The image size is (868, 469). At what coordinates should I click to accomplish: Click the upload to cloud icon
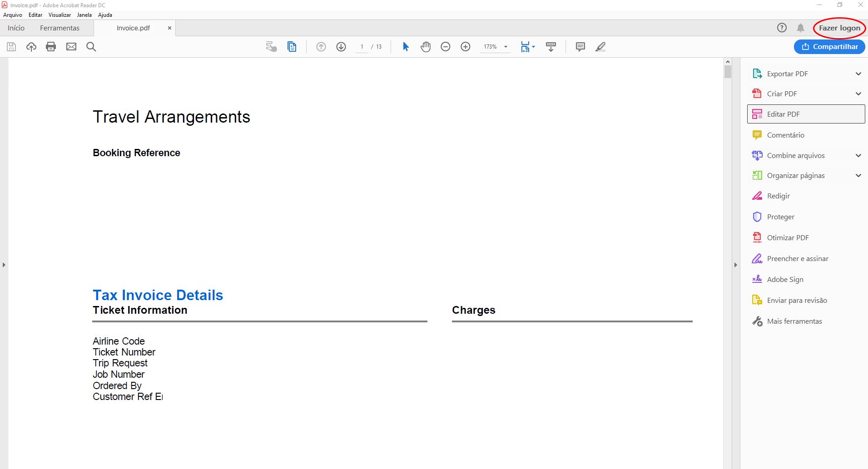pyautogui.click(x=31, y=47)
